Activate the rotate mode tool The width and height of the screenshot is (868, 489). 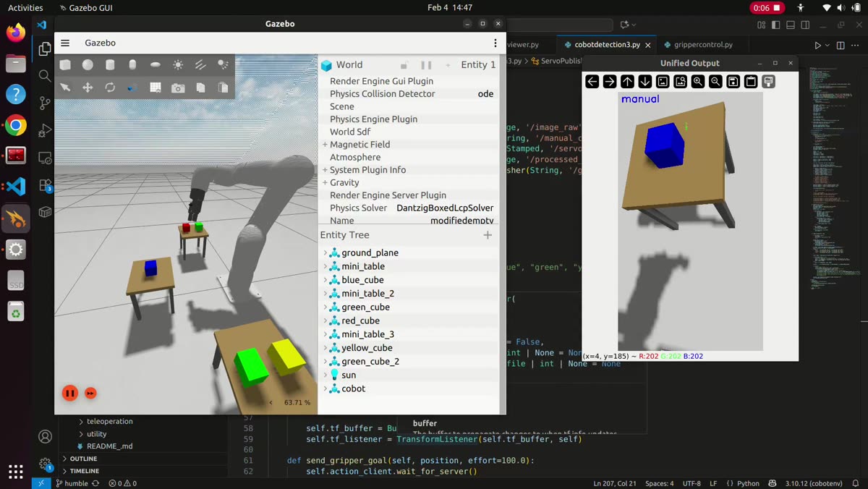[x=110, y=88]
